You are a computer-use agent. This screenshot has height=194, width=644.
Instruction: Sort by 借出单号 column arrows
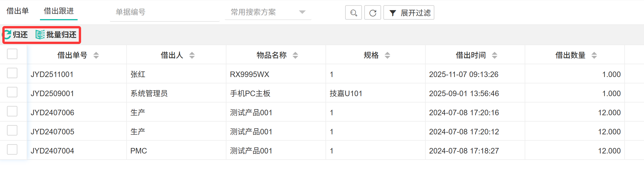(96, 55)
